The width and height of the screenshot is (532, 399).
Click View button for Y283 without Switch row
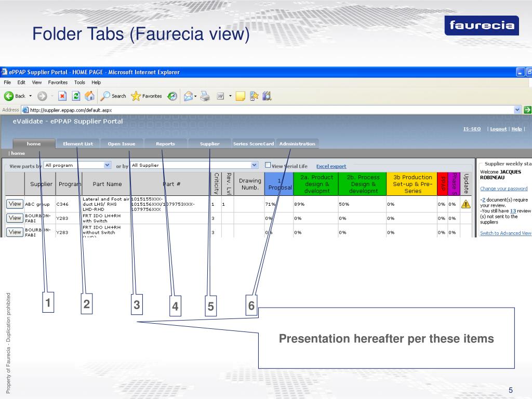point(15,232)
